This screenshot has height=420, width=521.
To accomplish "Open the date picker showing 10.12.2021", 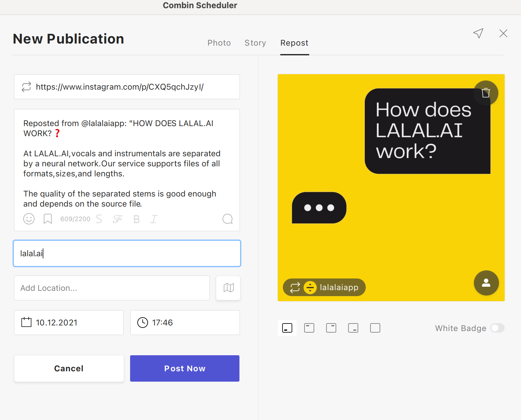I will [69, 323].
